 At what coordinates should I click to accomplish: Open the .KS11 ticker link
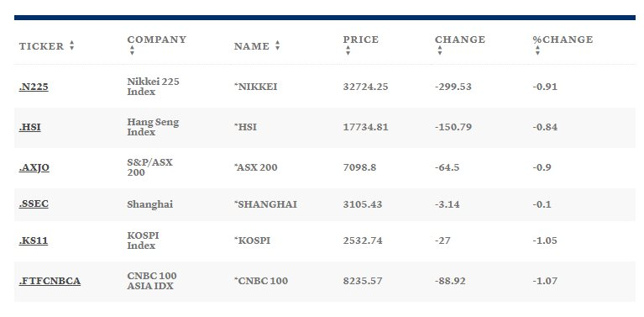pos(34,240)
